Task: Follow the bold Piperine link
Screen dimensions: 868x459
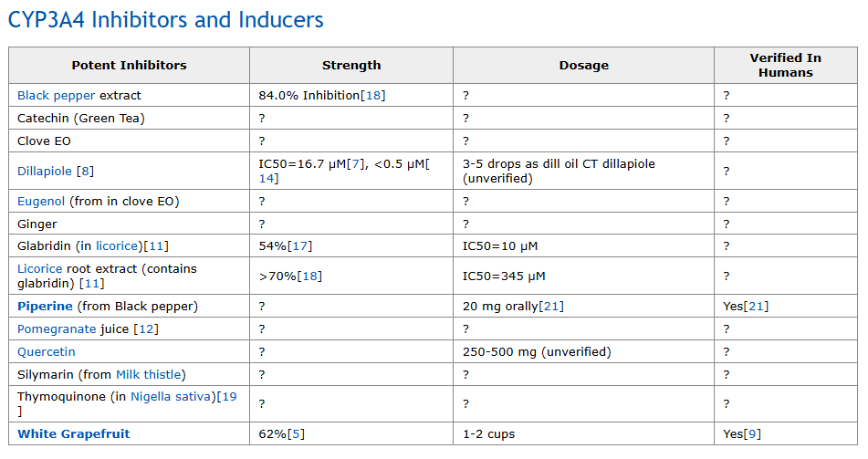Action: click(x=45, y=307)
